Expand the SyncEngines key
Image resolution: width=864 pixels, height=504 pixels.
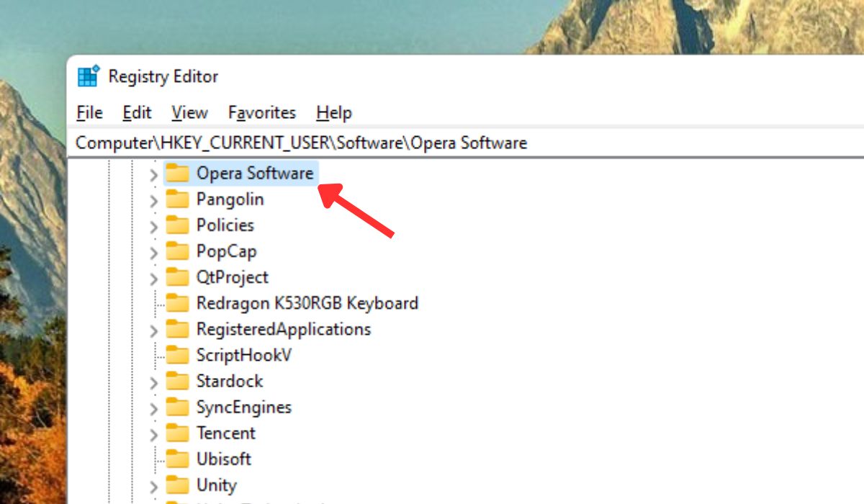153,407
